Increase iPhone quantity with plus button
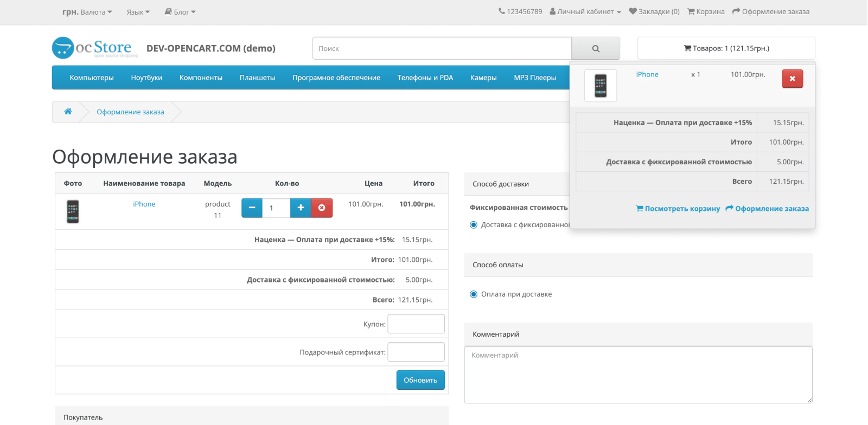 (301, 208)
